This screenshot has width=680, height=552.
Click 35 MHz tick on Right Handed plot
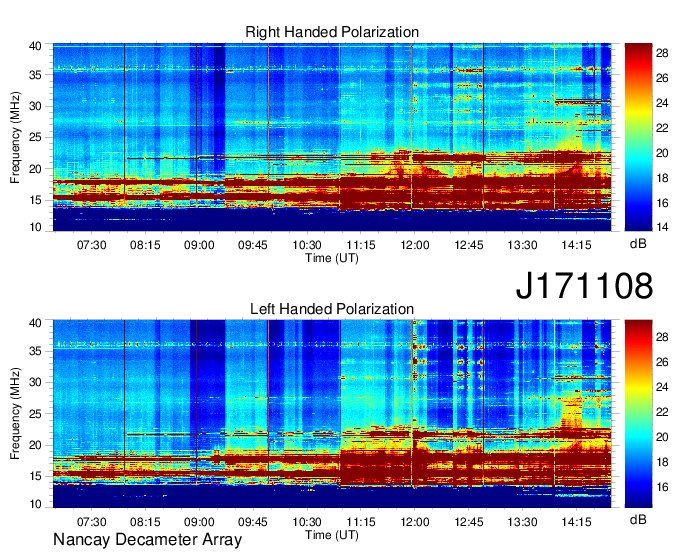point(36,75)
